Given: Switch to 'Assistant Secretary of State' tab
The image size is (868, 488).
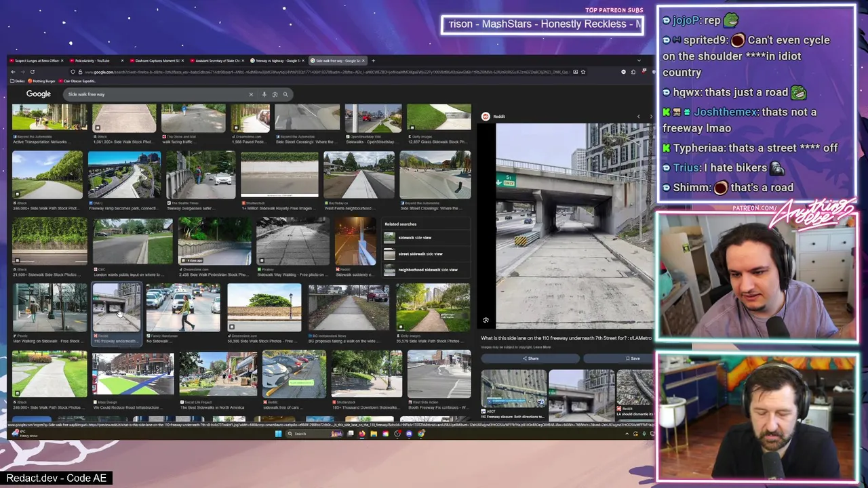Looking at the screenshot, I should [216, 61].
